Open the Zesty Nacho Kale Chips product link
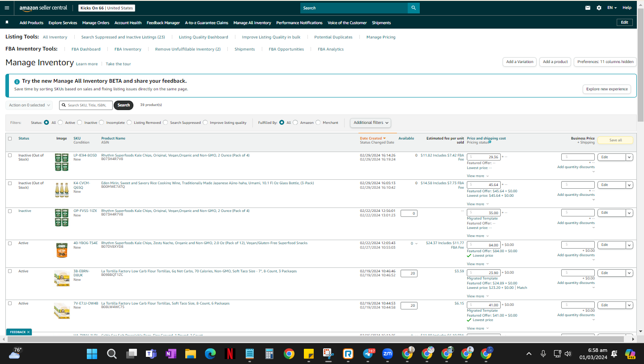 tap(205, 243)
